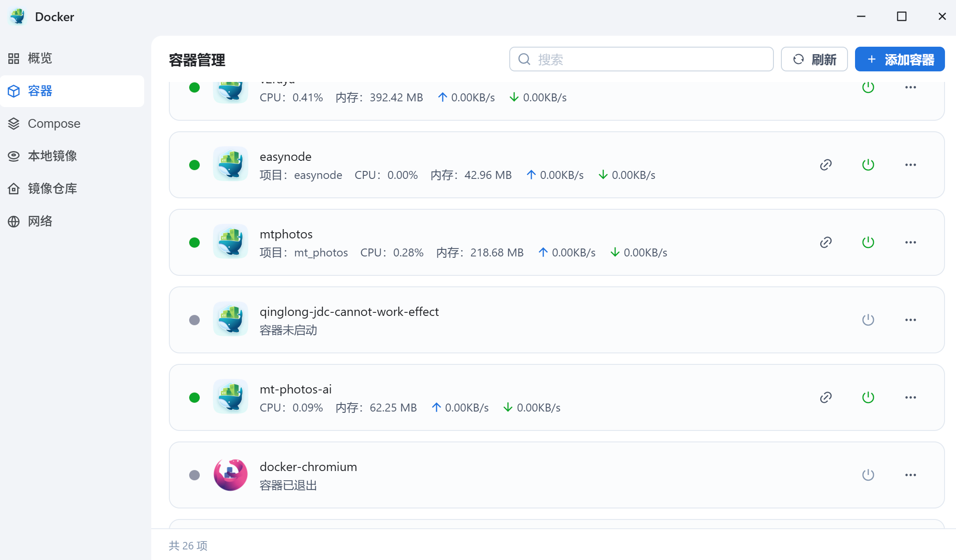The height and width of the screenshot is (560, 956).
Task: Open more options for mt-photos-ai
Action: click(x=911, y=397)
